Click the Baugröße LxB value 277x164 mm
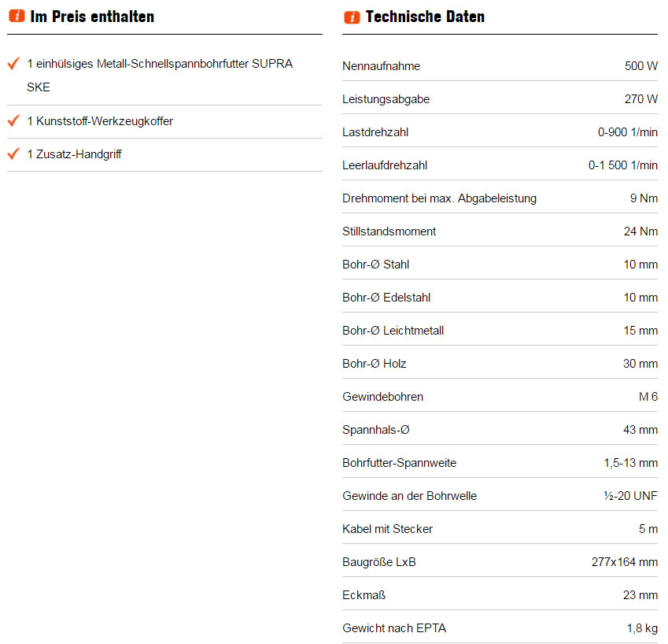This screenshot has height=644, width=668. (624, 562)
